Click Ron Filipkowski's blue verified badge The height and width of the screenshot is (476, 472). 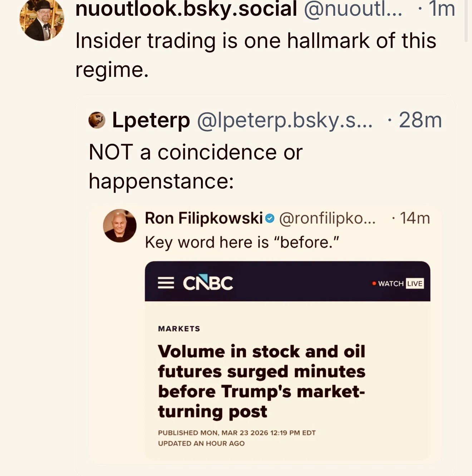[271, 218]
